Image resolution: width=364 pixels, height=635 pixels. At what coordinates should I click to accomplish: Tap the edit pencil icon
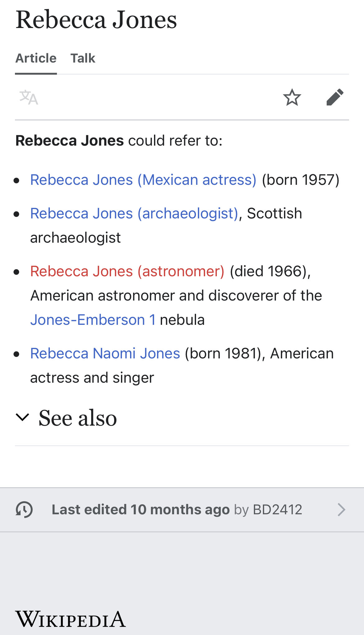tap(335, 97)
